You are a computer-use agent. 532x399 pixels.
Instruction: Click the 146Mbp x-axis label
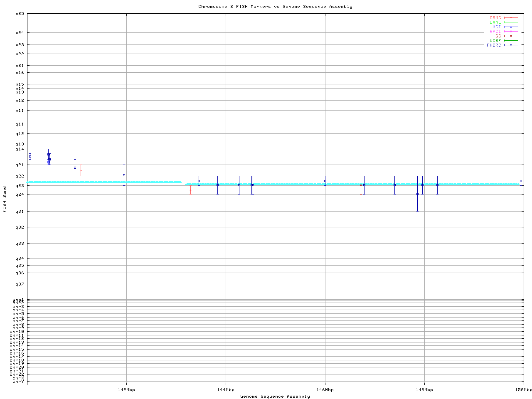click(325, 390)
